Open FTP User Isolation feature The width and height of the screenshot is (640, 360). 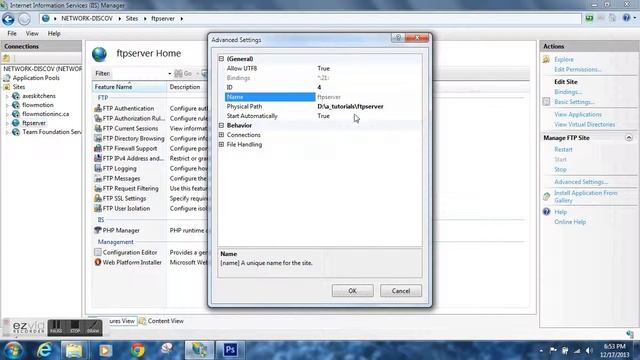pos(122,208)
